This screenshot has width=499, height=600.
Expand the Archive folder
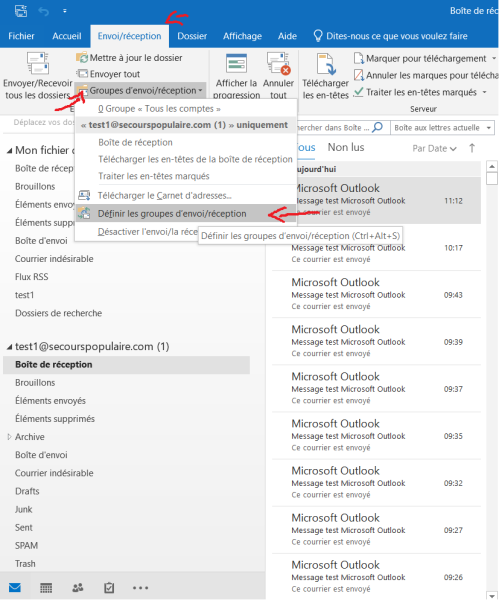click(x=9, y=437)
